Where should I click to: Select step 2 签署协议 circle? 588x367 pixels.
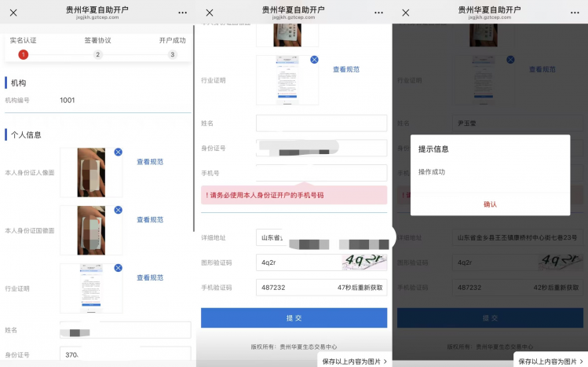pyautogui.click(x=98, y=54)
